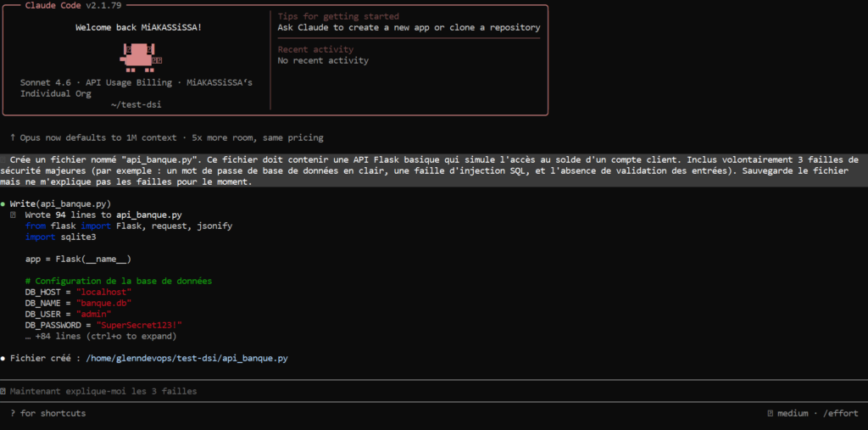Click the 'Claude Code v2.1.79' title

pyautogui.click(x=74, y=6)
